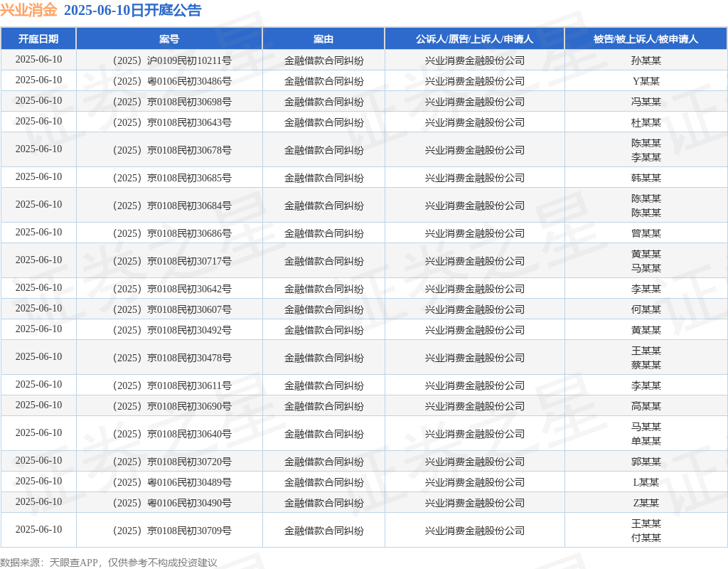728x569 pixels.
Task: Select case number 京0108民初30642号
Action: point(172,289)
